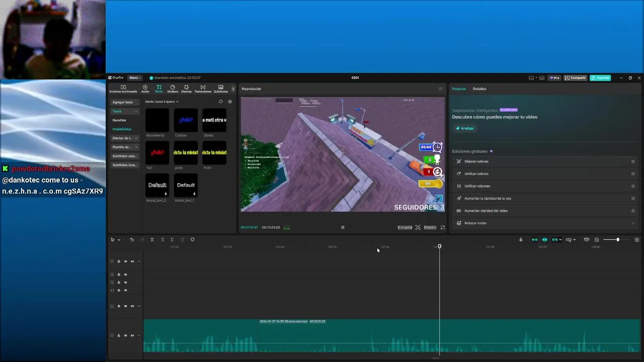The width and height of the screenshot is (644, 362).
Task: Select the Cristian text preset
Action: [186, 120]
